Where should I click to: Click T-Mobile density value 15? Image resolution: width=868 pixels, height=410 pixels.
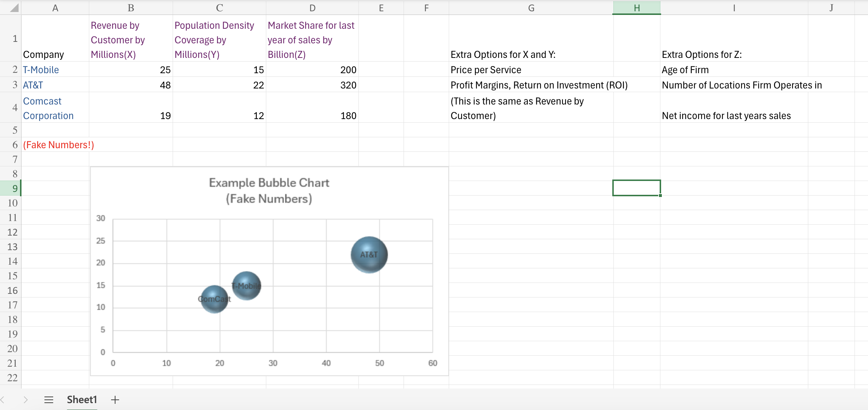pos(219,69)
